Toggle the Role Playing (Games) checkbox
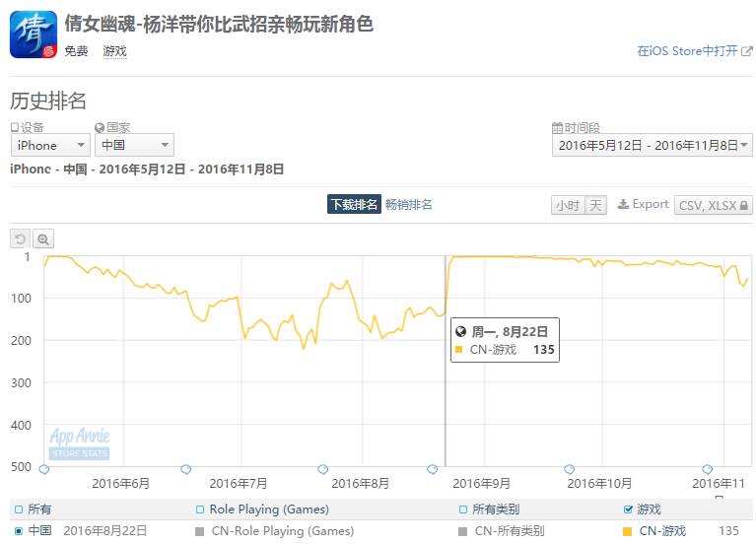 pyautogui.click(x=200, y=510)
